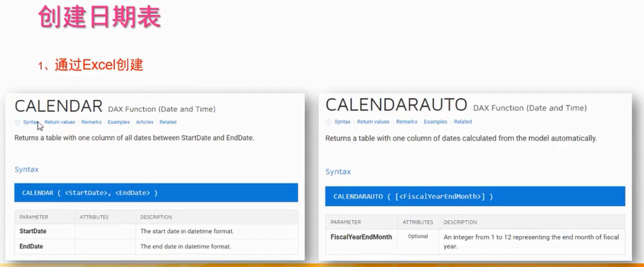Screen dimensions: 644x267
Task: Click 'The start date in datetime format.' description
Action: pos(187,231)
